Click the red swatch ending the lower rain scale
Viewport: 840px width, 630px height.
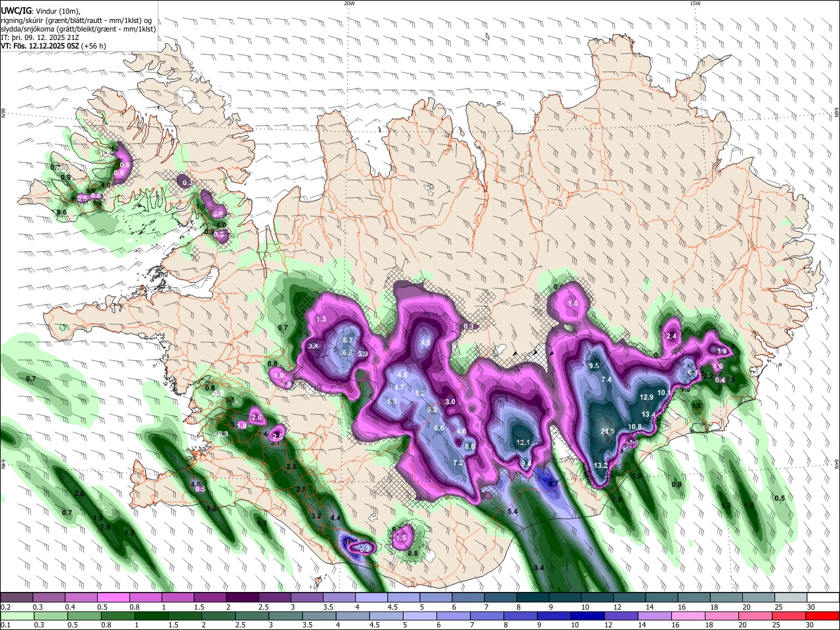(x=824, y=616)
